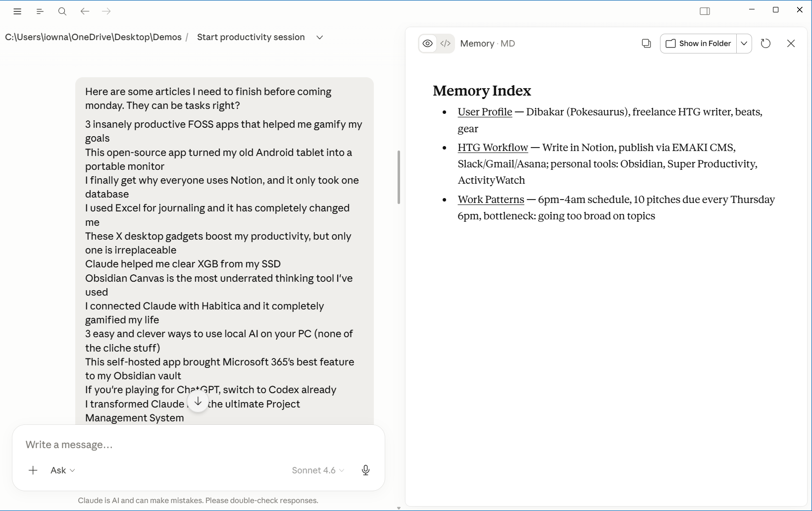Click the Excel journaling article line
812x511 pixels.
(217, 215)
